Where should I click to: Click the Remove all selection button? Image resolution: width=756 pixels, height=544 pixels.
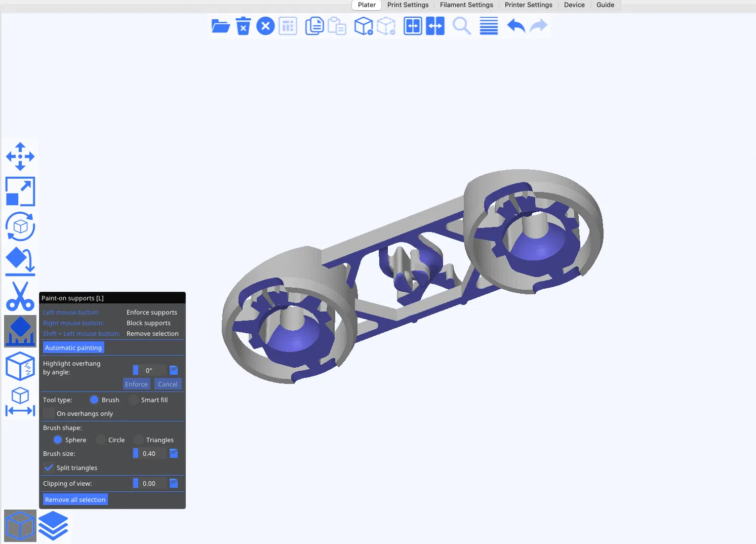(x=75, y=499)
